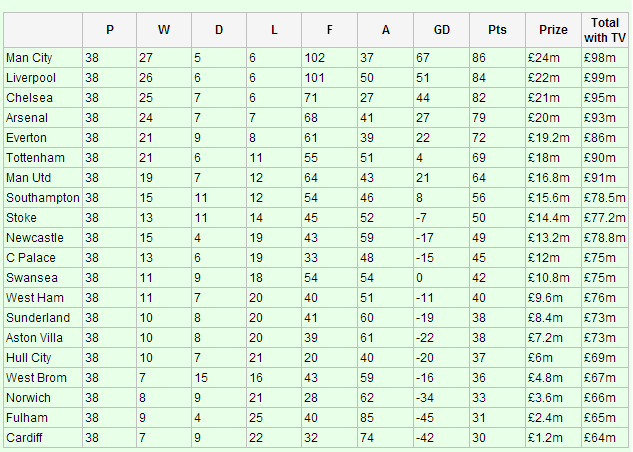Select Cardiff's £1.2m prize cell
Viewport: 633px width, 452px height.
[x=553, y=438]
